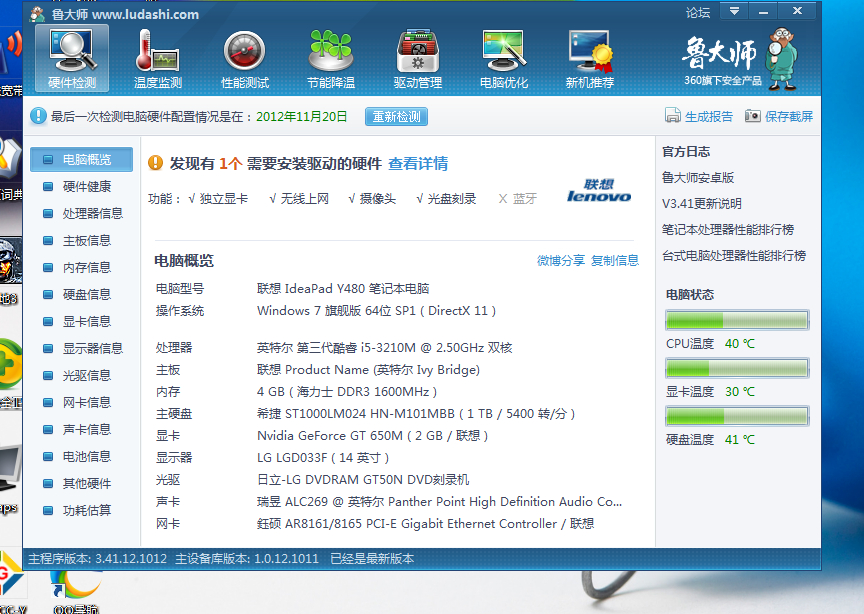The image size is (864, 614).
Task: Click the i5-3210M processor text
Action: point(385,348)
